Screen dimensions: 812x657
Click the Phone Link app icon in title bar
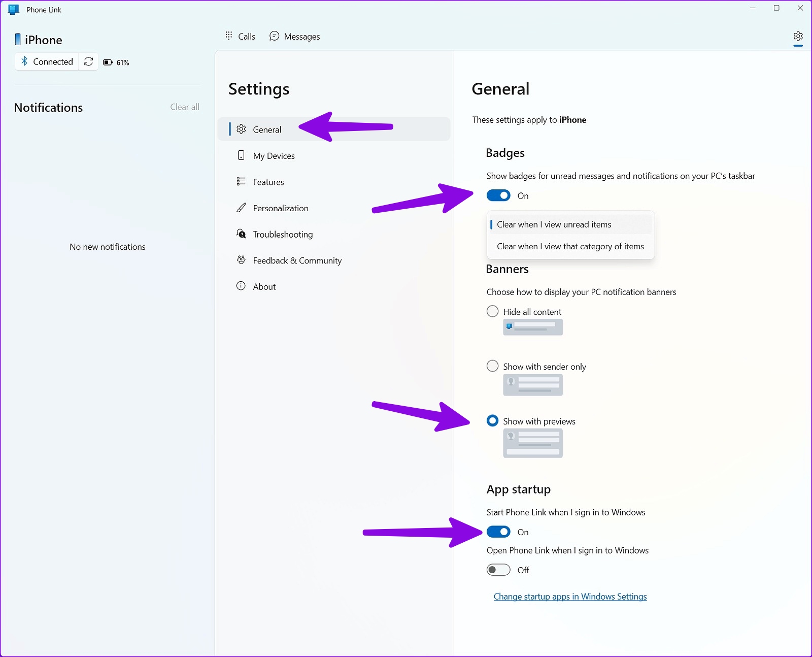[x=14, y=10]
